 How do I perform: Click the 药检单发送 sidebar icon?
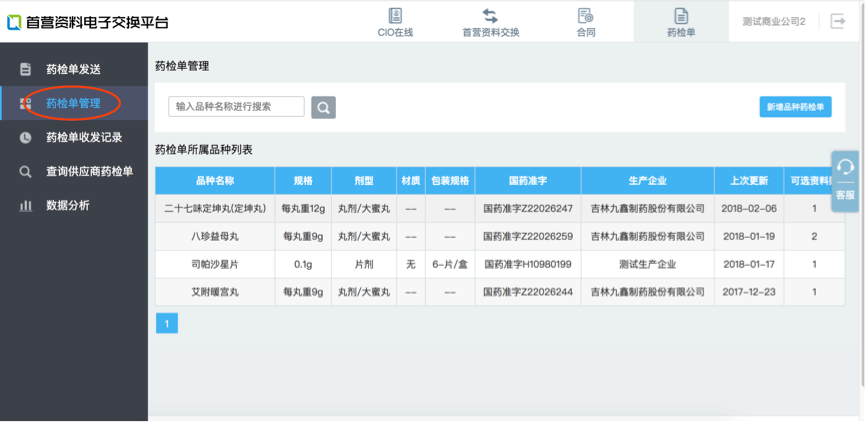pyautogui.click(x=25, y=70)
